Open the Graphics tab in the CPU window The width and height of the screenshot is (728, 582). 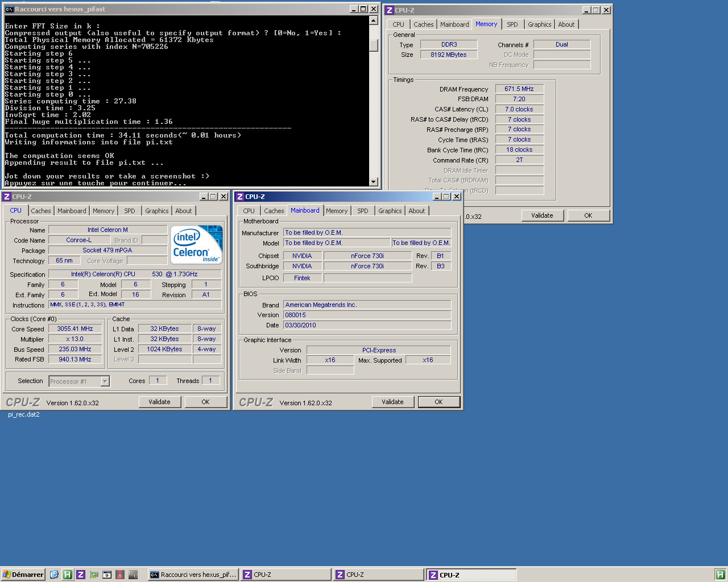(156, 211)
